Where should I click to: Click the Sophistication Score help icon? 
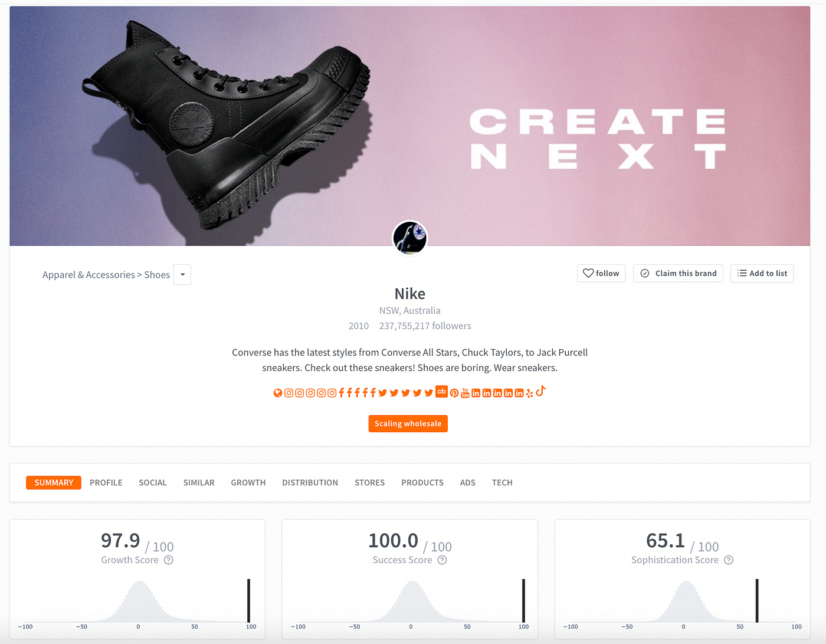(729, 560)
